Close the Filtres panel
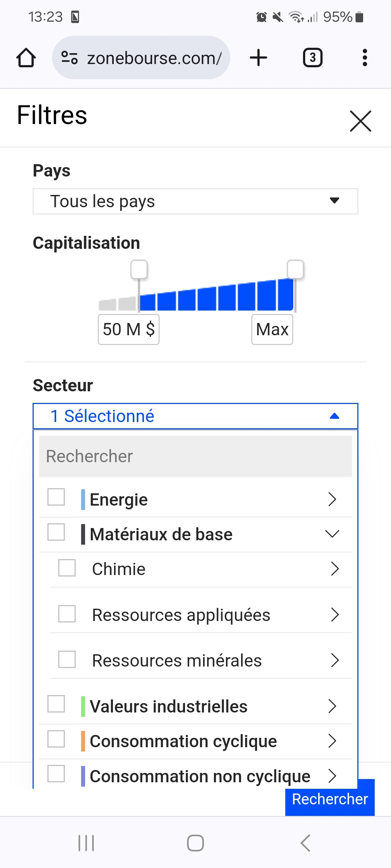The image size is (391, 868). [361, 121]
